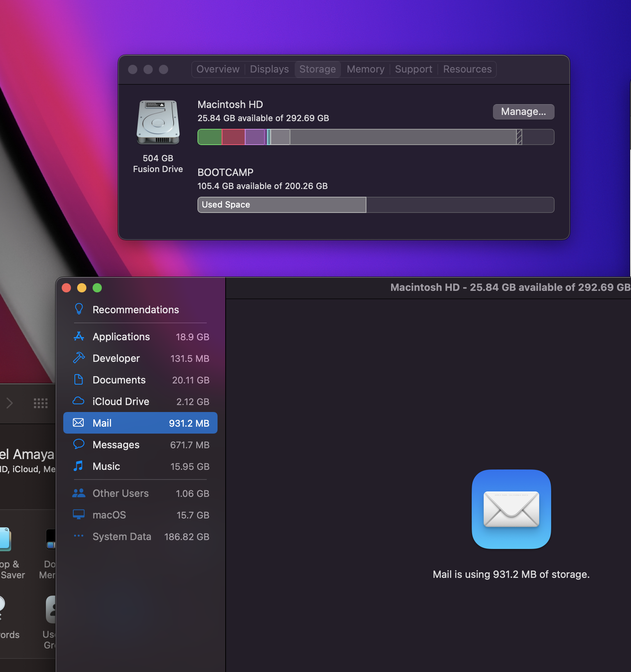This screenshot has height=672, width=631.
Task: Minimize the storage management window
Action: pyautogui.click(x=82, y=288)
